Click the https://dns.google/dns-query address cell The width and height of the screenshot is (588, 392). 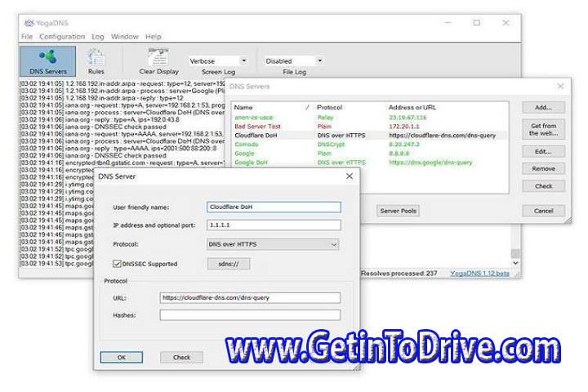tap(430, 163)
